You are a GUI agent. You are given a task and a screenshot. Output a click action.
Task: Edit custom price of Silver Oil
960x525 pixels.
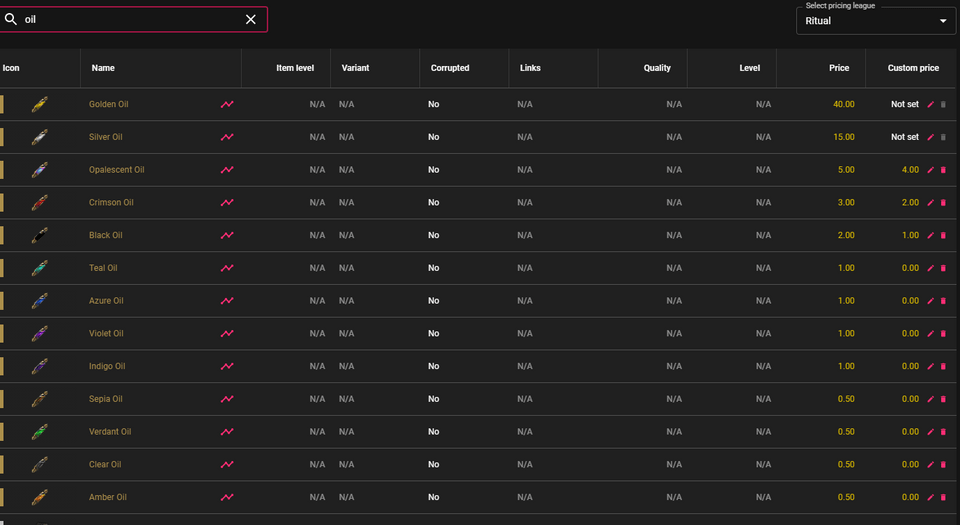coord(931,137)
